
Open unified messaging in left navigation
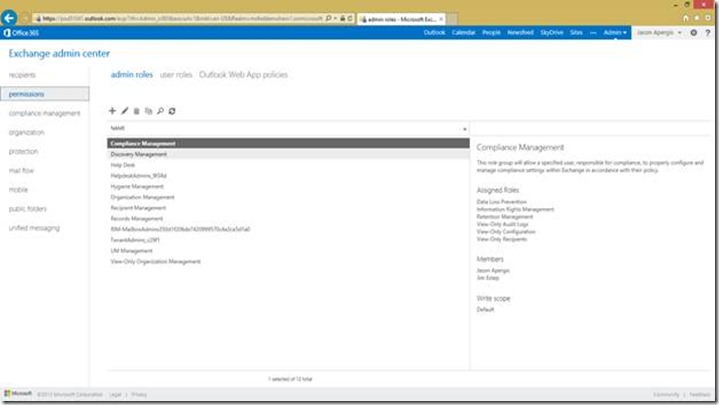[x=34, y=227]
